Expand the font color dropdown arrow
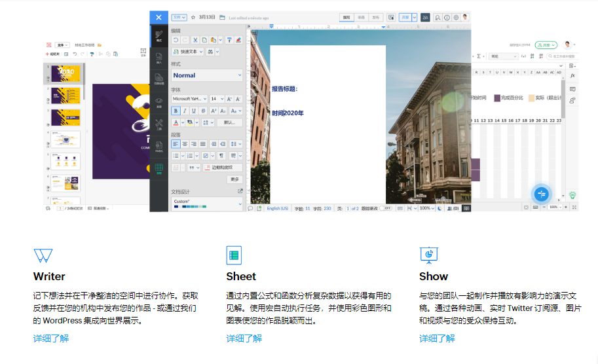The width and height of the screenshot is (598, 364). click(183, 122)
